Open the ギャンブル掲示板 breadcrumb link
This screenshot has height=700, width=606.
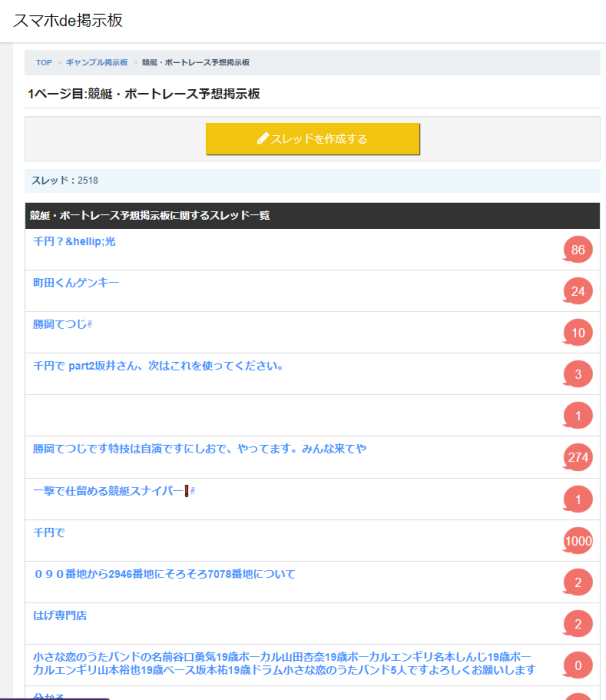point(96,63)
